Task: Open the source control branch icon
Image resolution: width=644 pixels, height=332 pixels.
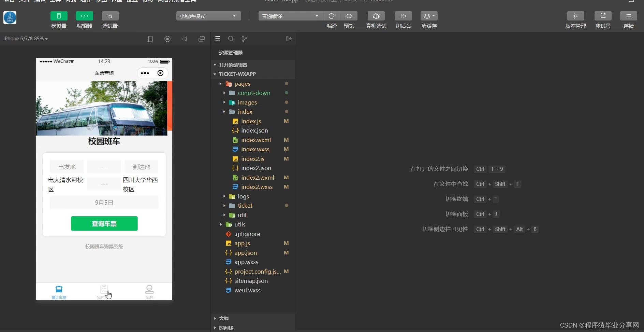Action: [245, 39]
